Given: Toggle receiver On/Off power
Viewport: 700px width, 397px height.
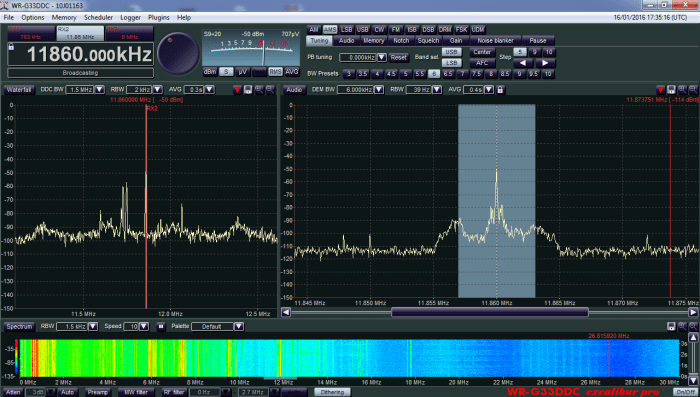Looking at the screenshot, I should pyautogui.click(x=686, y=392).
